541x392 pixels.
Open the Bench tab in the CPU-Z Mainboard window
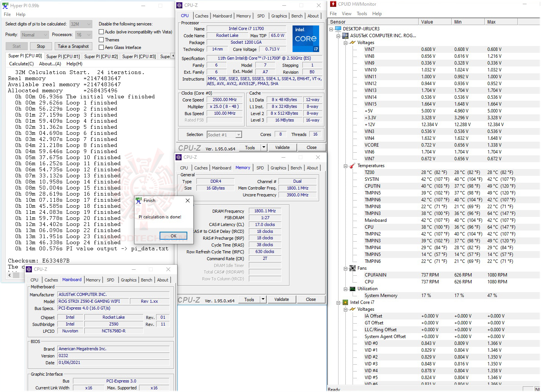point(147,280)
